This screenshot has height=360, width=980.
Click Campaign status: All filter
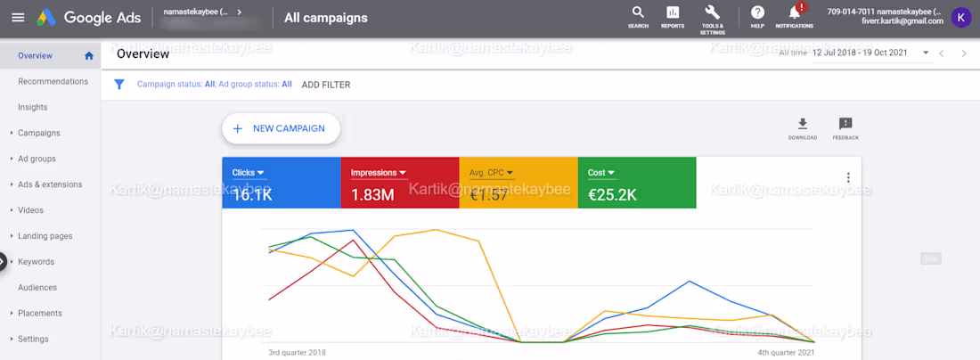click(x=176, y=85)
